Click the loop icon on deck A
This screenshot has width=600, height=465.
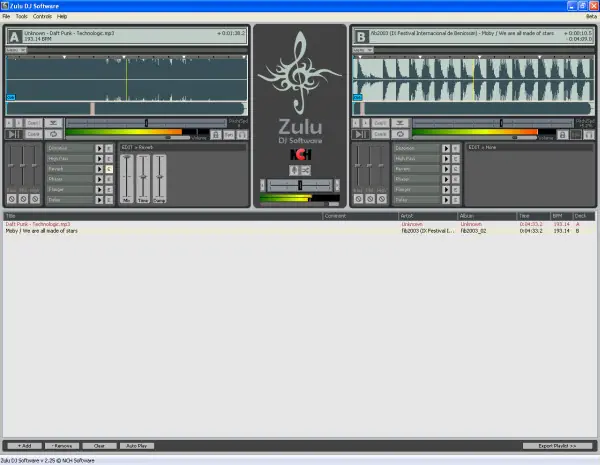(54, 134)
